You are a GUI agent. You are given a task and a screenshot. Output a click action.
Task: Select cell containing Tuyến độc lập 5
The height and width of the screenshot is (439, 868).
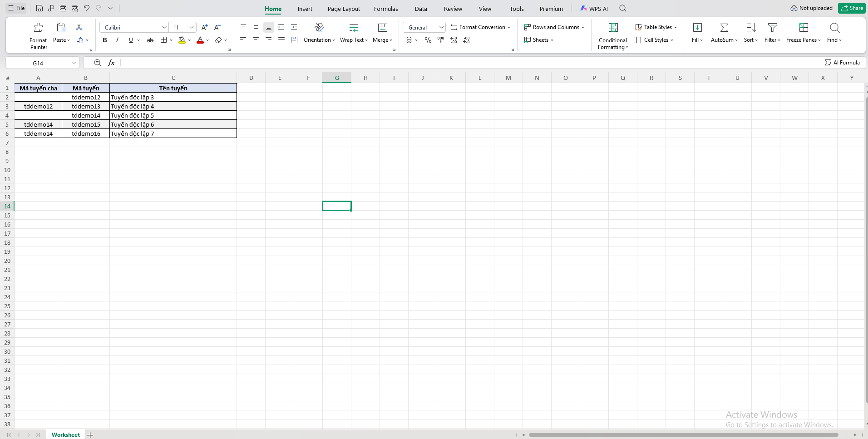point(173,115)
